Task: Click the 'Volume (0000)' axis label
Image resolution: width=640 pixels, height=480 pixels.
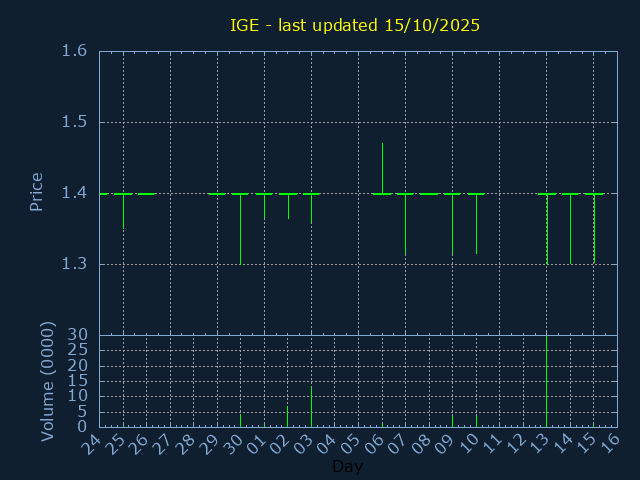Action: coord(47,381)
